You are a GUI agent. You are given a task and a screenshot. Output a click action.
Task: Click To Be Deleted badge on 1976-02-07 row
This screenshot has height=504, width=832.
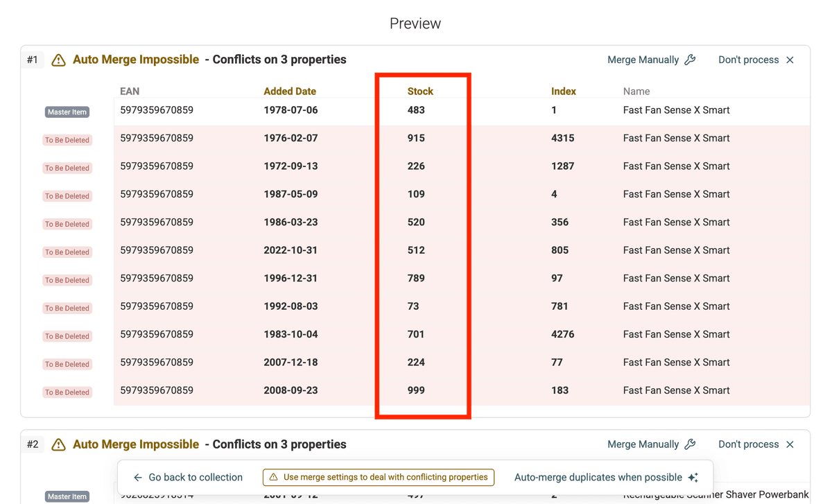coord(67,140)
